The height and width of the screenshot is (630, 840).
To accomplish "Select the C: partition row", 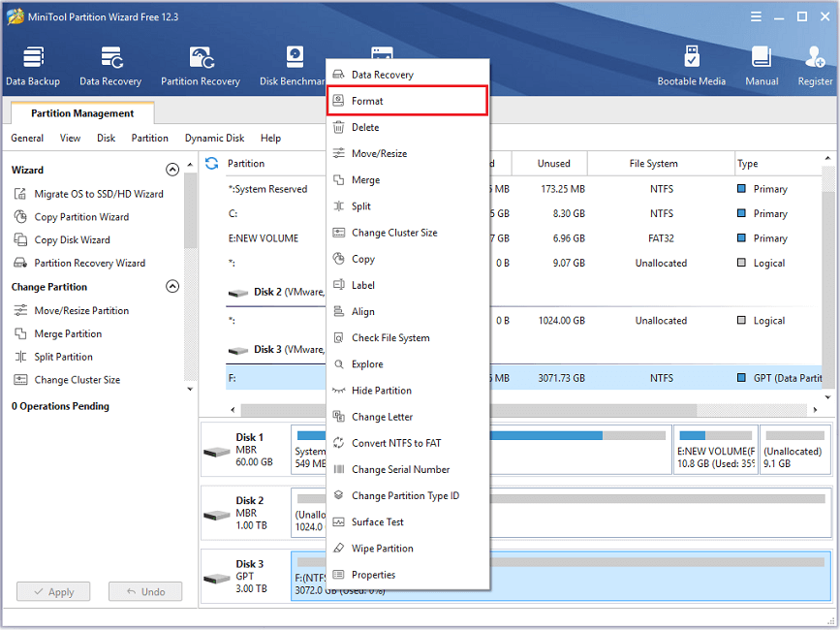I will tap(523, 214).
